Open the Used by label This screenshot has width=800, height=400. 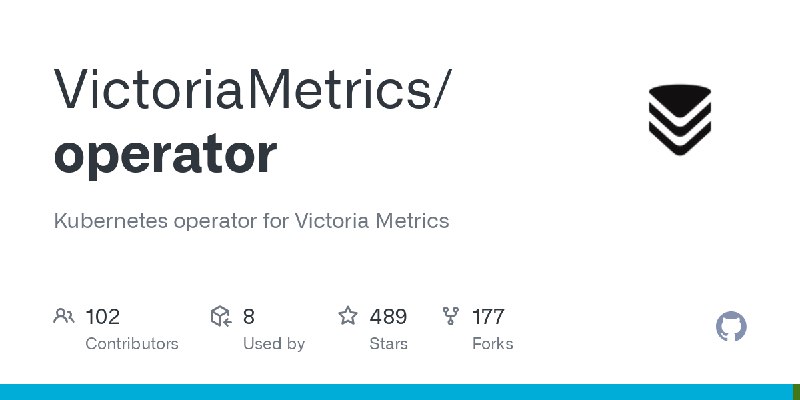click(274, 343)
